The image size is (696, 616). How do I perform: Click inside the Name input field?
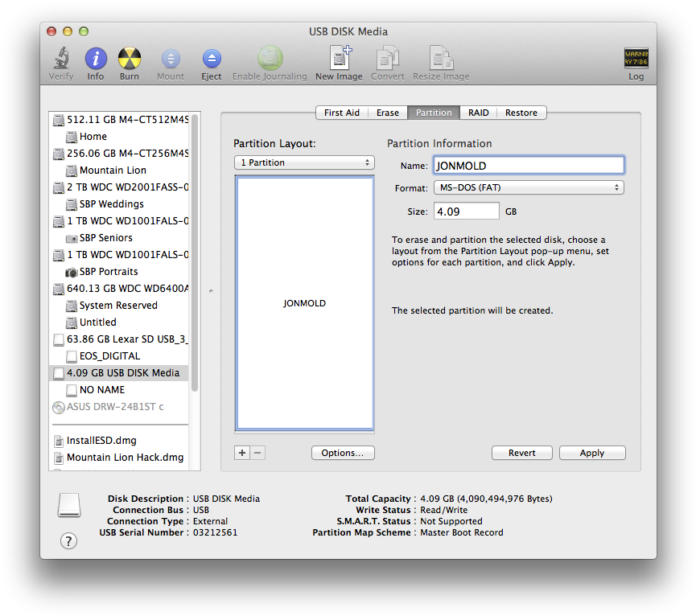pos(529,164)
